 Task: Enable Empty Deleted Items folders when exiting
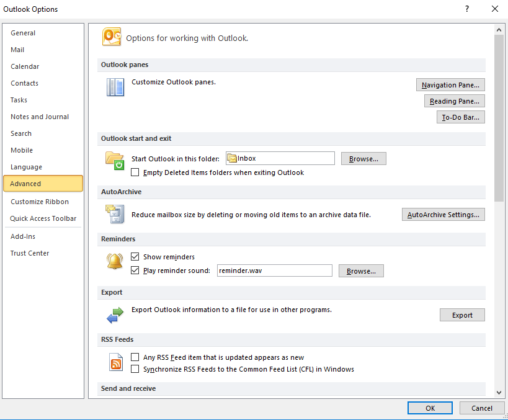(x=135, y=172)
